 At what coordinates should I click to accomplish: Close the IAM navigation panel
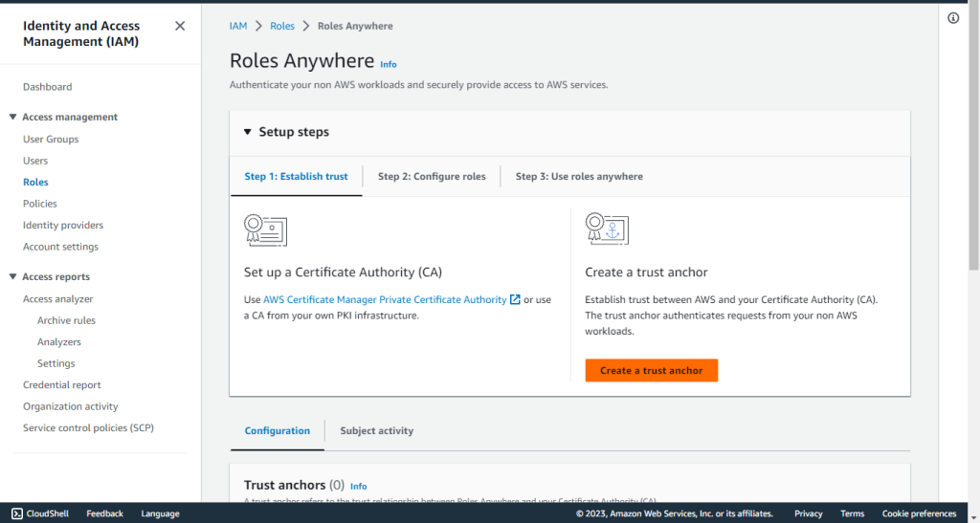180,26
